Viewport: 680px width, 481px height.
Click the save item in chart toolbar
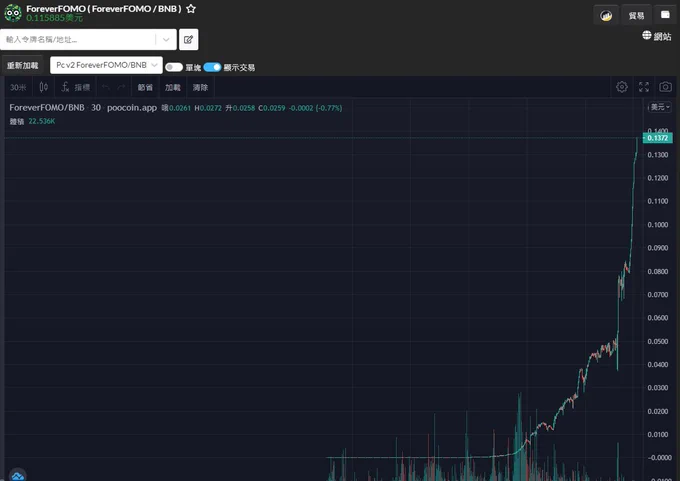[145, 87]
